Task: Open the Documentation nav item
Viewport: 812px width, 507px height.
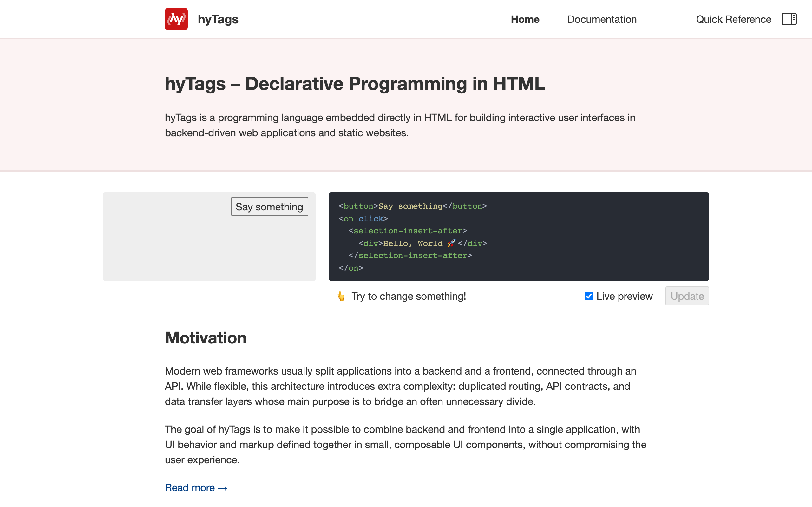Action: pyautogui.click(x=602, y=19)
